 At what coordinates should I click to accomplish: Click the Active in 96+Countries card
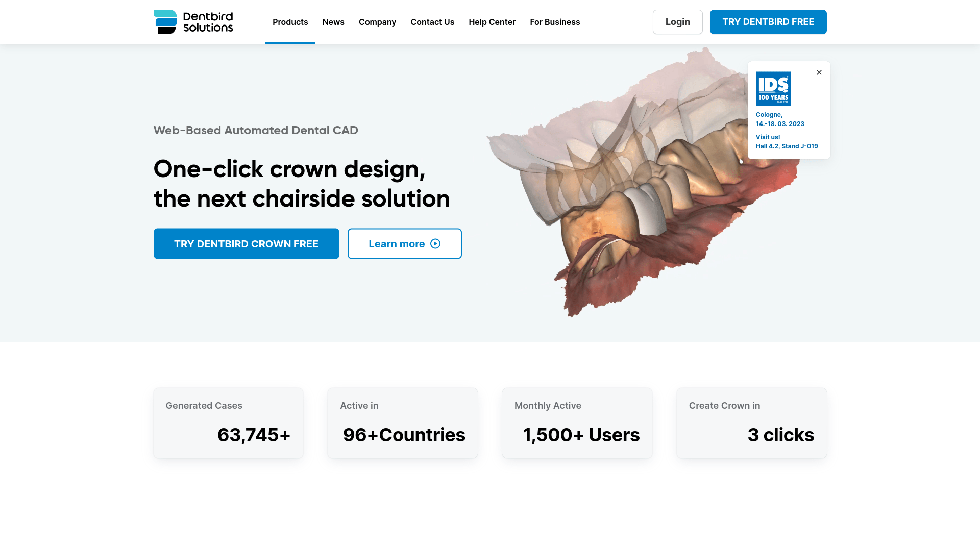[403, 423]
